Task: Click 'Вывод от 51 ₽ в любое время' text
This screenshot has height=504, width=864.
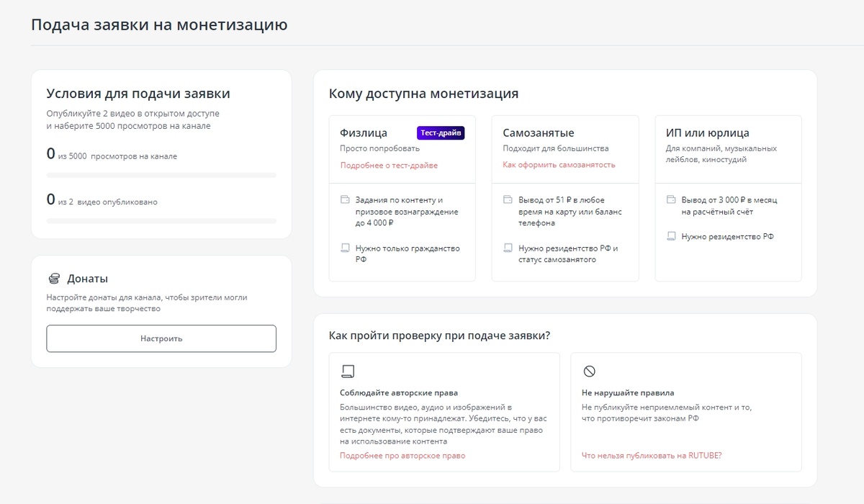Action: click(570, 212)
